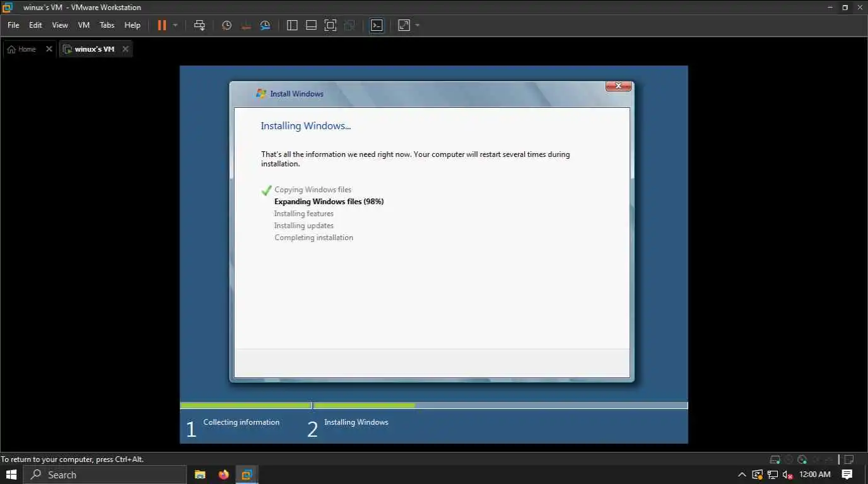Screen dimensions: 868x484
Task: Click the Collecting information progress bar
Action: click(x=246, y=406)
